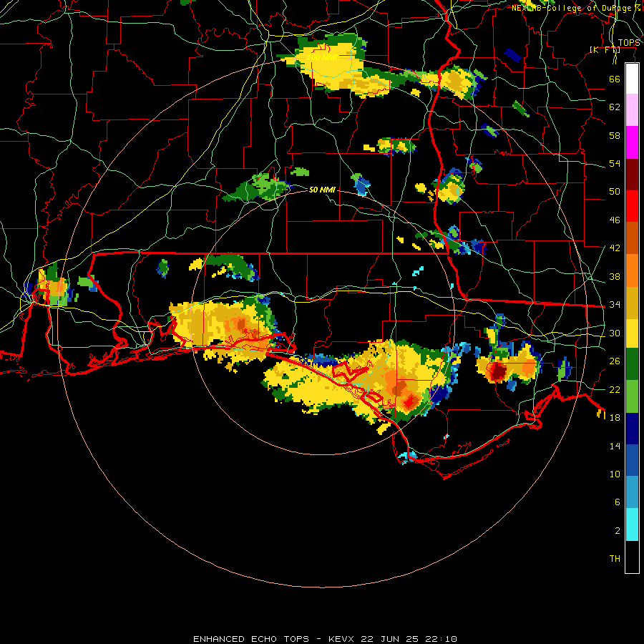Click the 'KEVX' station ID in caption
This screenshot has height=644, width=644.
[x=343, y=639]
